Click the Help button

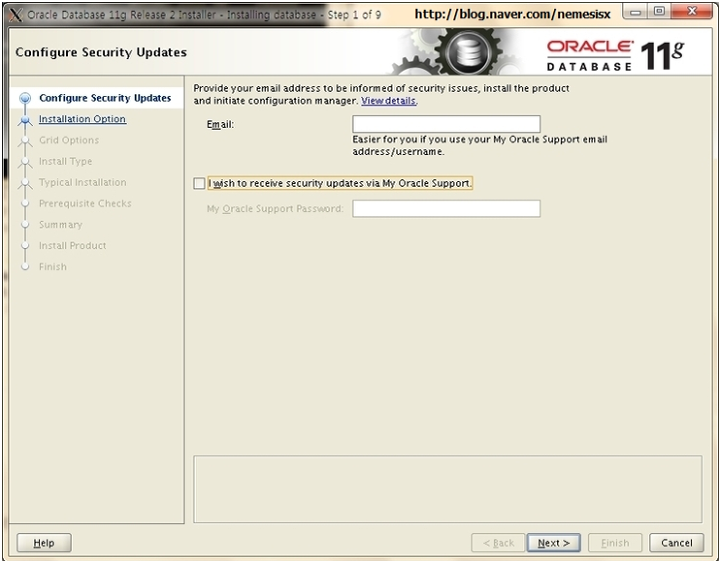[44, 543]
